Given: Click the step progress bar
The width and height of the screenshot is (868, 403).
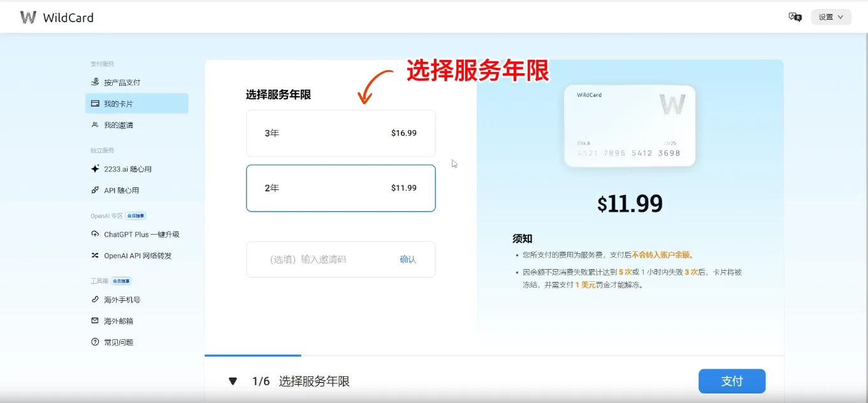Looking at the screenshot, I should click(494, 355).
